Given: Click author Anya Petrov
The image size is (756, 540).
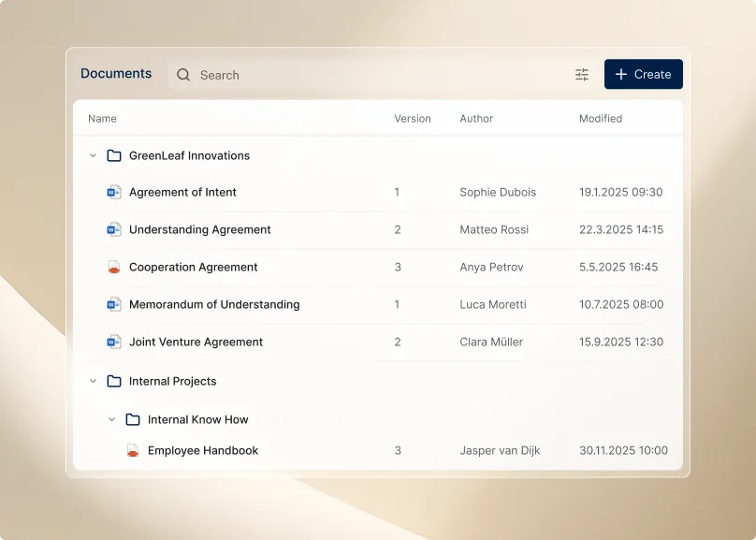Looking at the screenshot, I should [492, 267].
